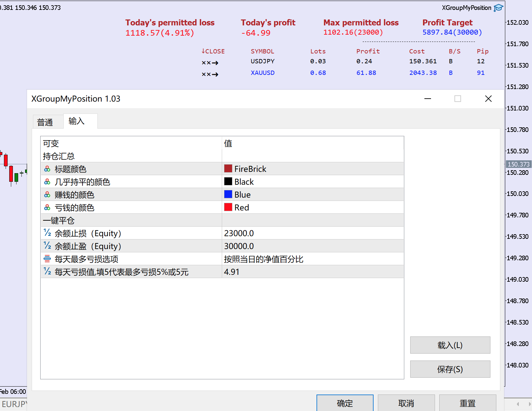
Task: Open the 按照当日的净值百分比 option dropdown
Action: 312,259
